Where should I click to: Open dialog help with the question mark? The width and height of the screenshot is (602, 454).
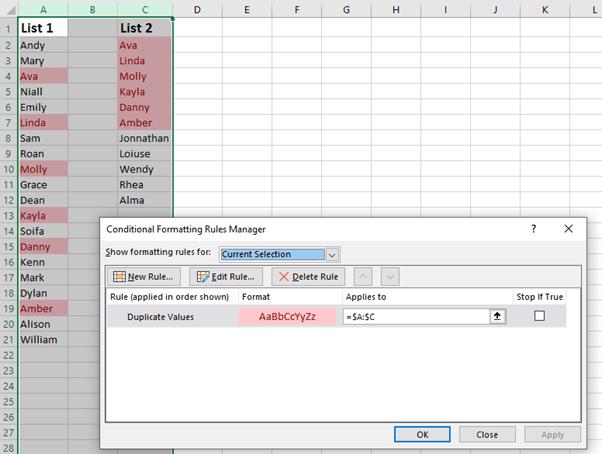[x=534, y=229]
